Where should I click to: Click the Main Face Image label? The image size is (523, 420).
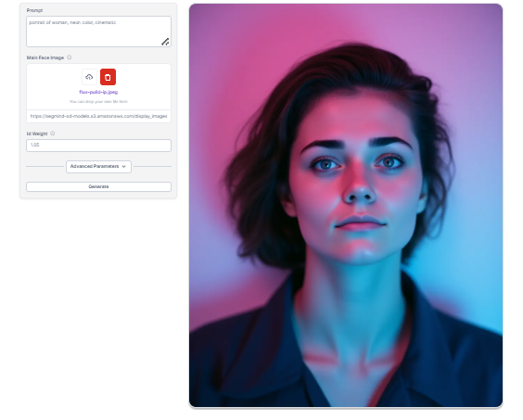45,57
